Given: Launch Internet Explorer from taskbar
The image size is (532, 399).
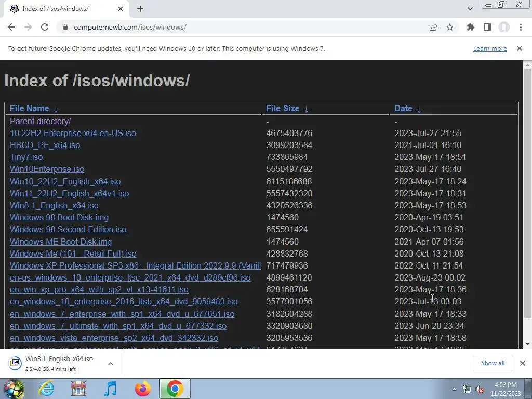Looking at the screenshot, I should (x=46, y=389).
